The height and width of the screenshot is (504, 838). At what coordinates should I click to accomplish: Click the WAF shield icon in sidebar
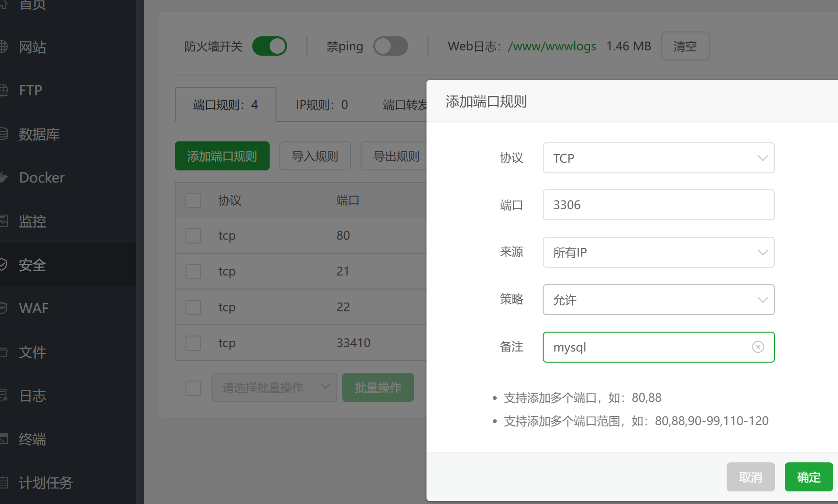pyautogui.click(x=3, y=308)
